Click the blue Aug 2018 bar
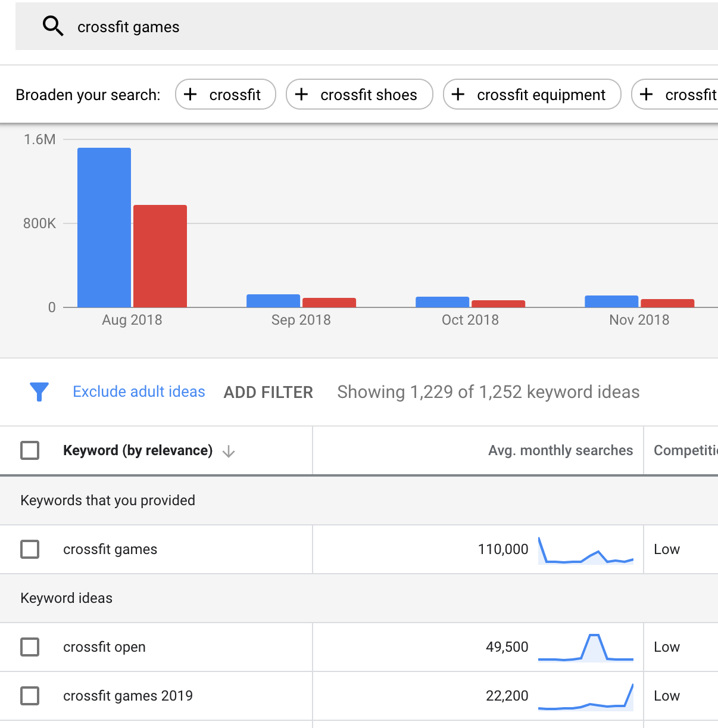718x728 pixels. tap(104, 228)
